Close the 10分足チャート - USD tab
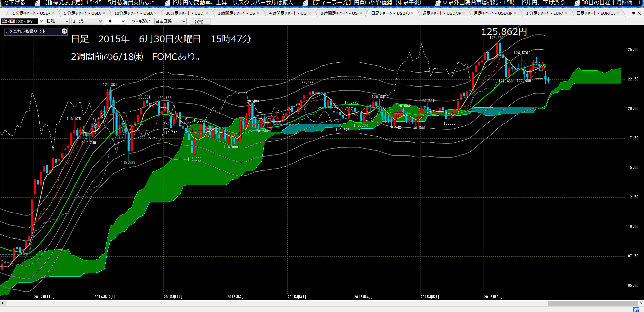 coord(155,13)
